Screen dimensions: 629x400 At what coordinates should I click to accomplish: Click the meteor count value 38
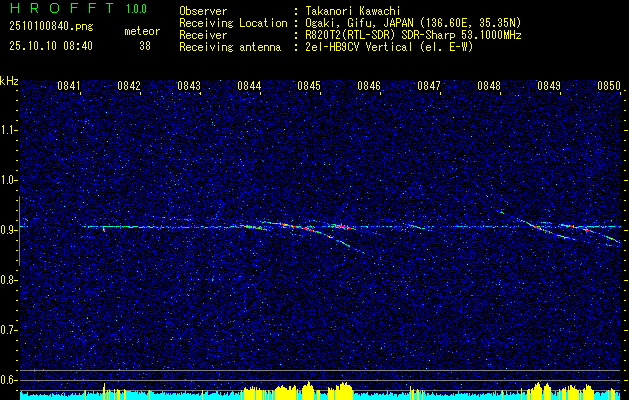[x=145, y=46]
